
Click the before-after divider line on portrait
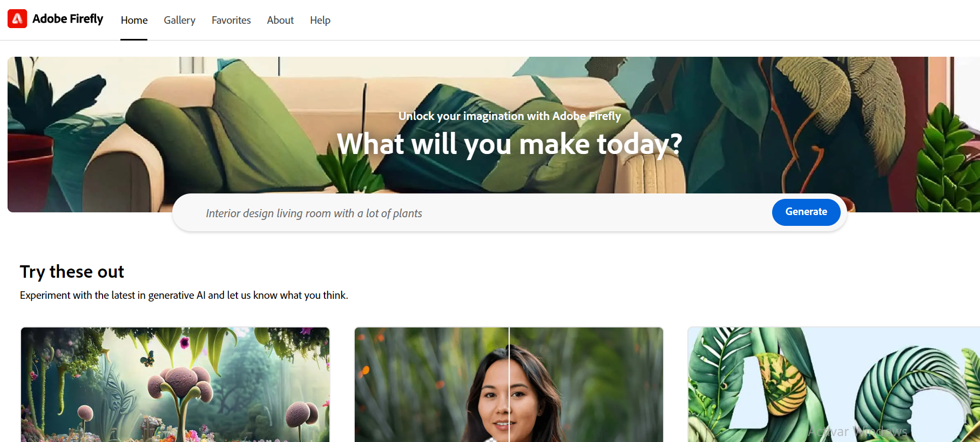point(509,385)
